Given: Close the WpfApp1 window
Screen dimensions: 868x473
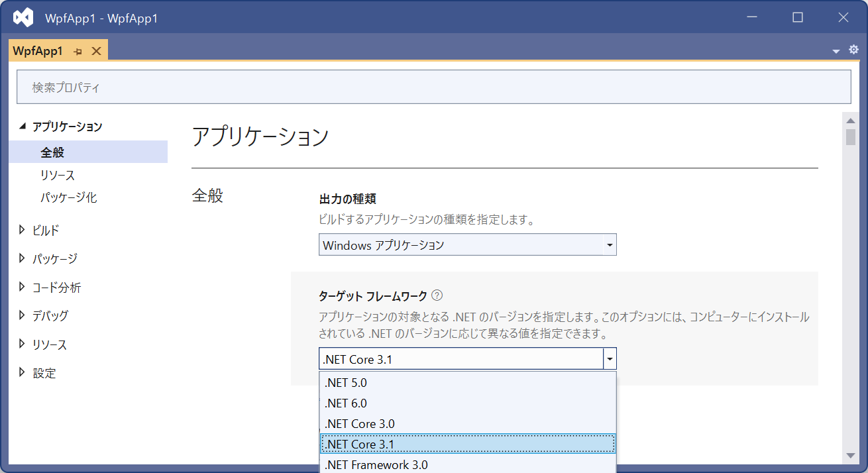Looking at the screenshot, I should click(843, 18).
